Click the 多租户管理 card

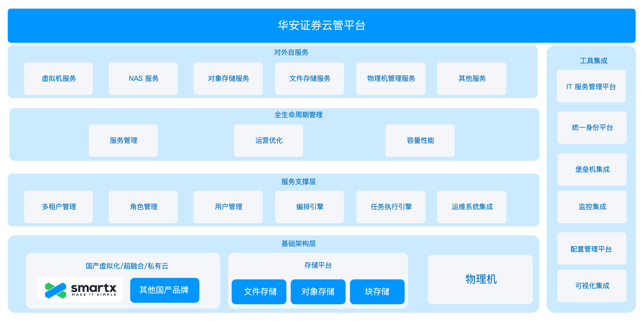click(58, 207)
